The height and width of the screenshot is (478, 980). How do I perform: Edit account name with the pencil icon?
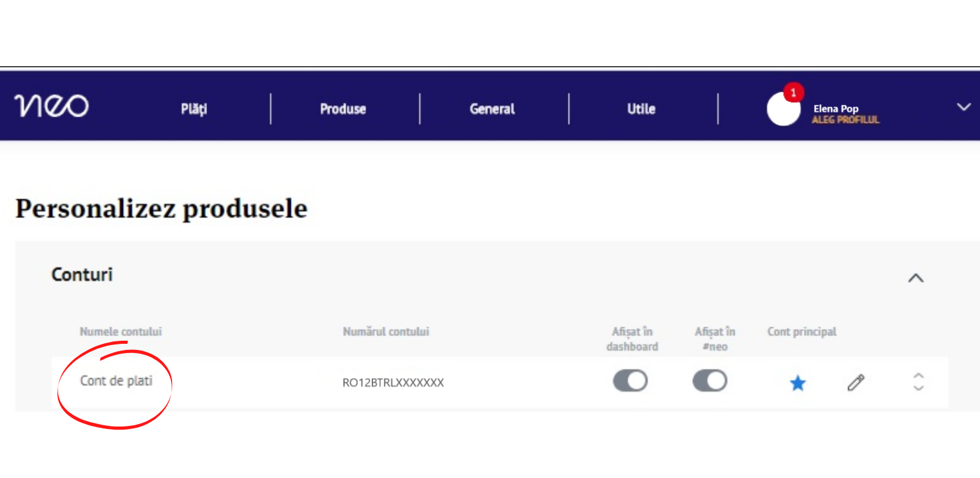pyautogui.click(x=856, y=382)
